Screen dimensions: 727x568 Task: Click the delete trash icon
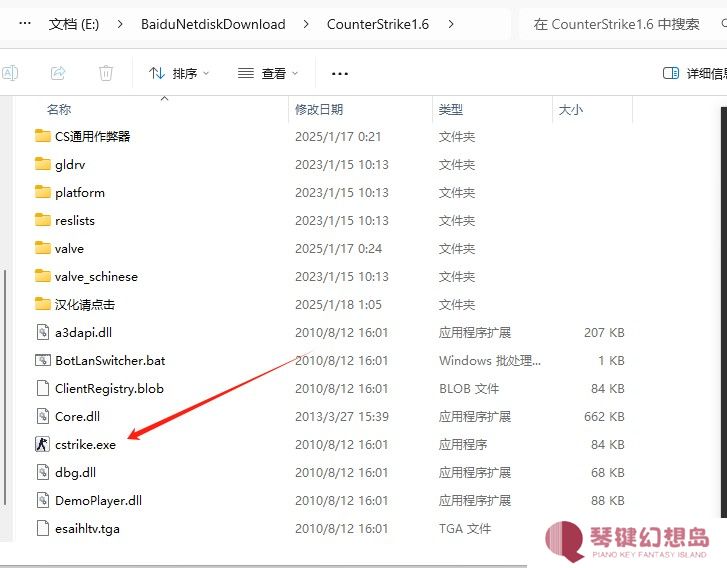106,73
